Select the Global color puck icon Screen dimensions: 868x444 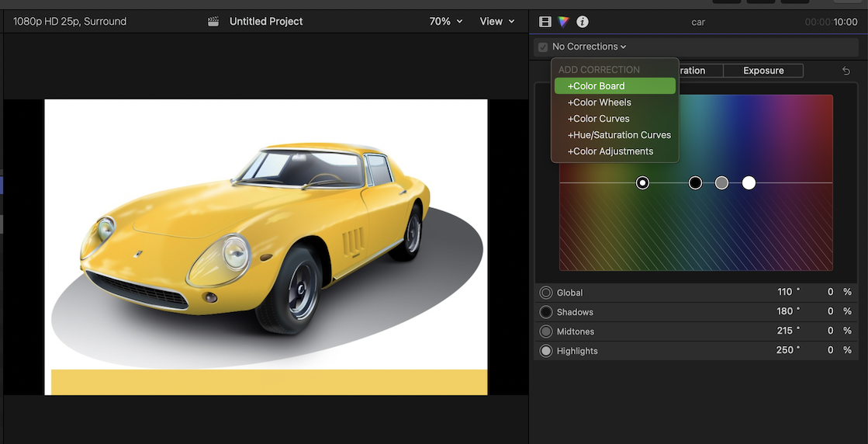pos(546,293)
